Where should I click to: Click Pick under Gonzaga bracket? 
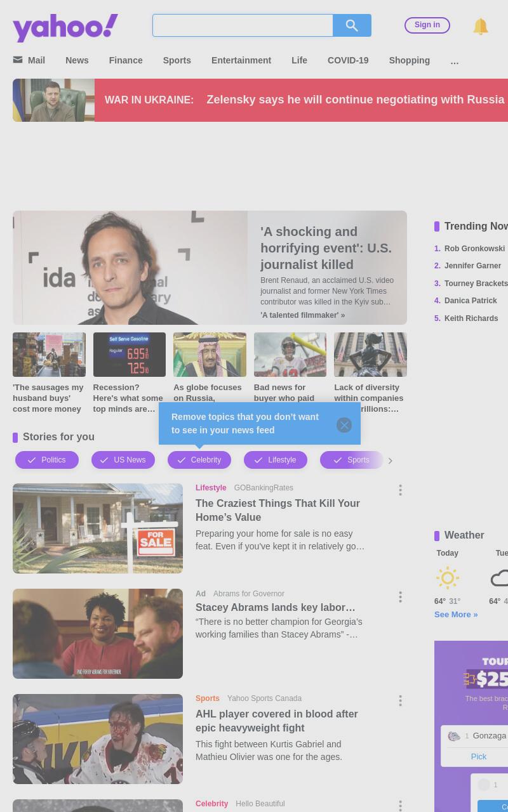pyautogui.click(x=479, y=756)
